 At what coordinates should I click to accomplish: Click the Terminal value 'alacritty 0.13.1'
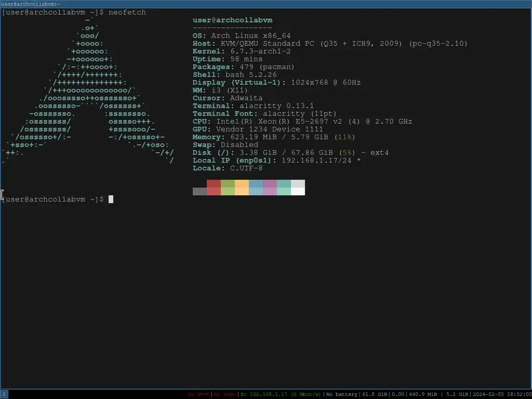277,106
